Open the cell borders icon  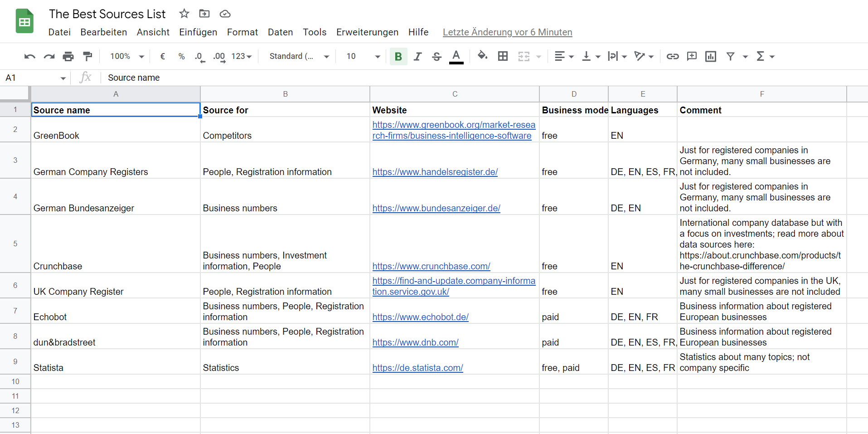(x=503, y=56)
